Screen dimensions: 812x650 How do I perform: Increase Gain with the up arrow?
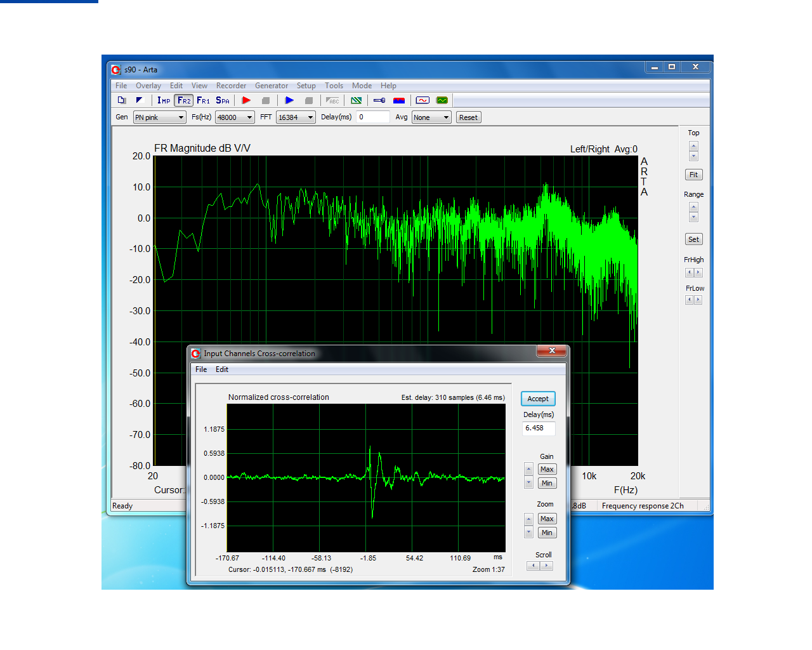coord(528,469)
